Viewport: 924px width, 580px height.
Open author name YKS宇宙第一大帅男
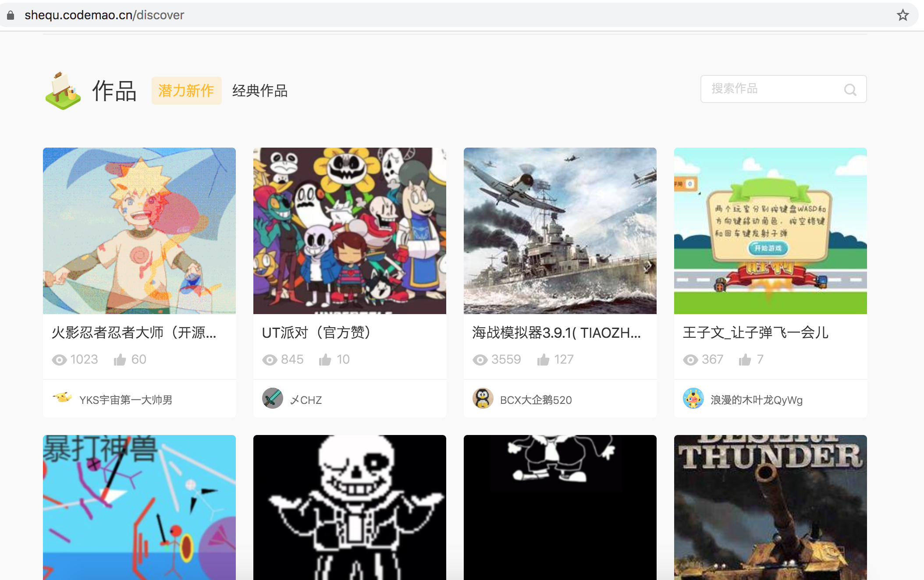126,400
